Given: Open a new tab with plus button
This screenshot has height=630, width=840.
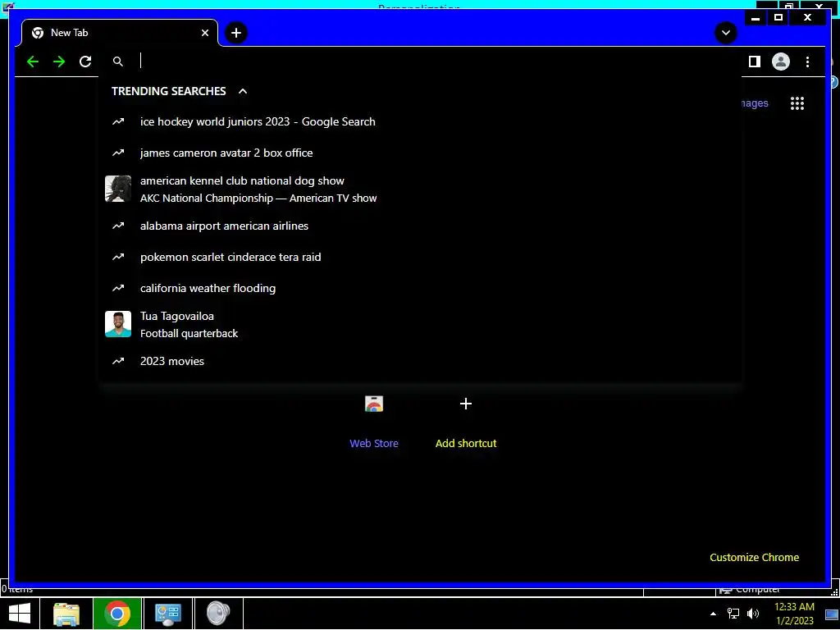Looking at the screenshot, I should click(236, 33).
